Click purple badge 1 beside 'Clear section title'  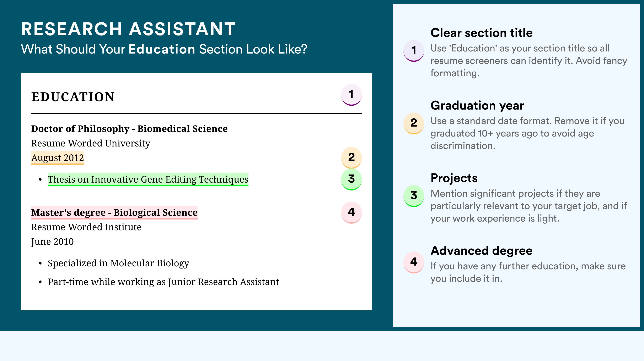[414, 51]
